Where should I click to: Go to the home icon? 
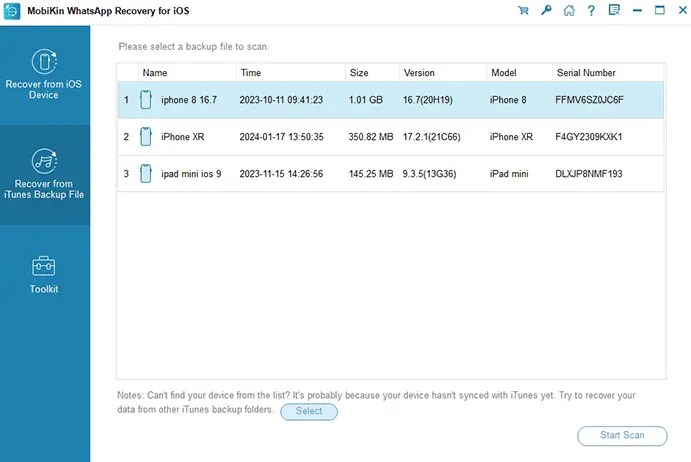[x=569, y=10]
